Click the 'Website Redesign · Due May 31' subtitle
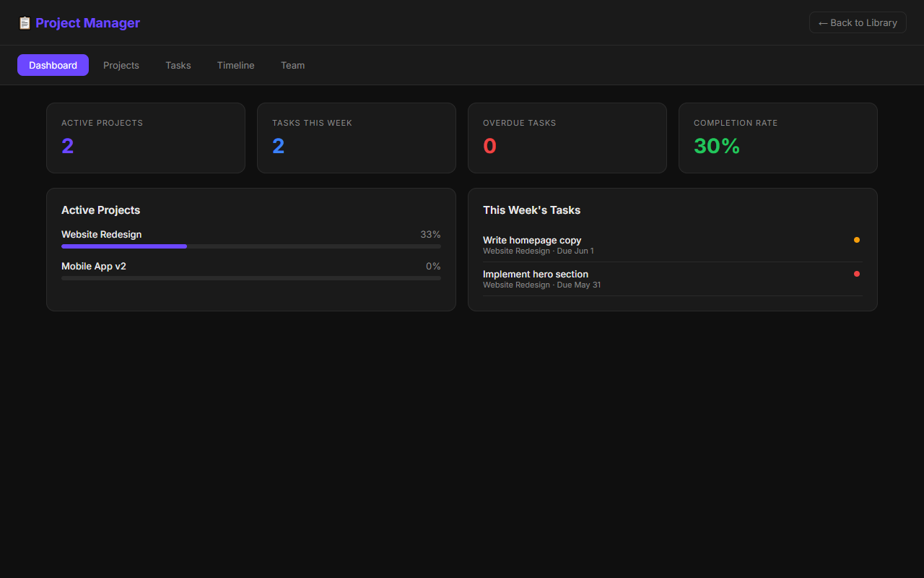Image resolution: width=924 pixels, height=578 pixels. (x=541, y=285)
